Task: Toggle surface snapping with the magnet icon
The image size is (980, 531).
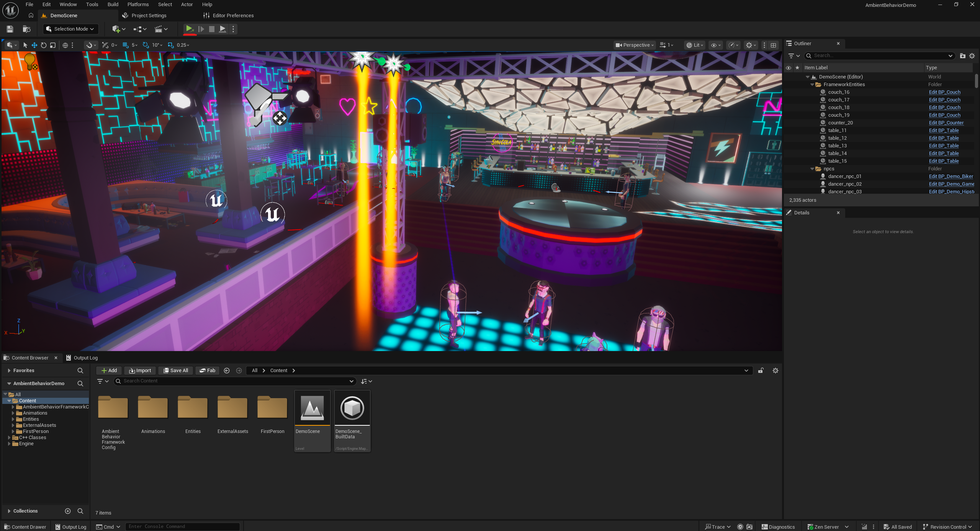Action: [89, 45]
